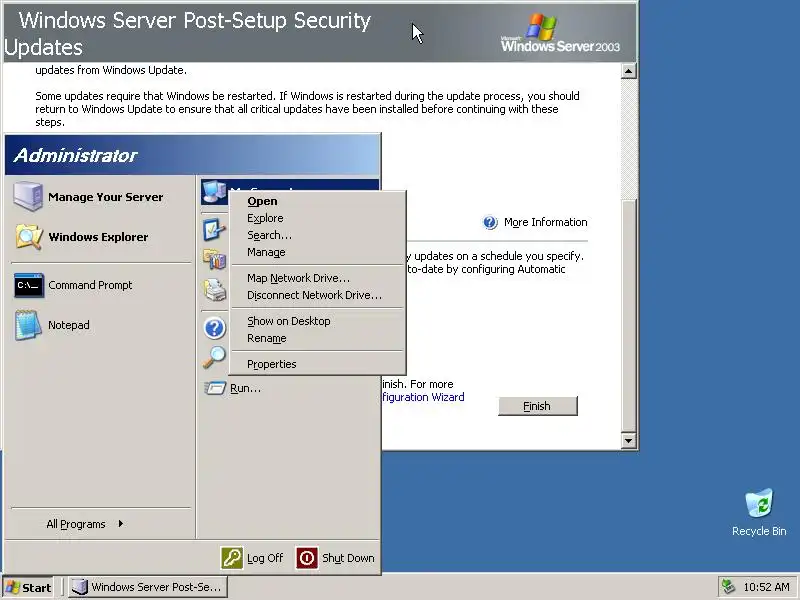Click the Printers and Faxes icon
This screenshot has height=600, width=800.
tap(215, 290)
